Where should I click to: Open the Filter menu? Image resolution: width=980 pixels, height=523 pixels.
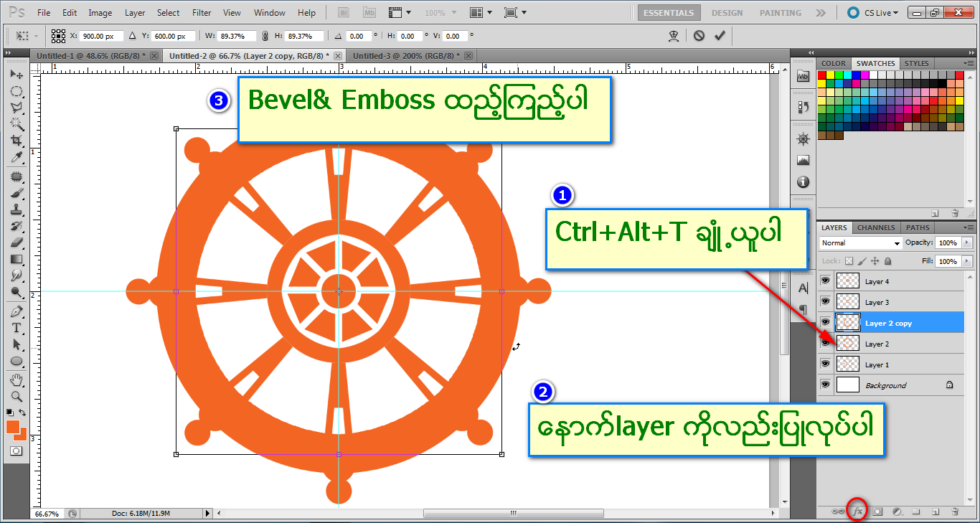tap(202, 12)
